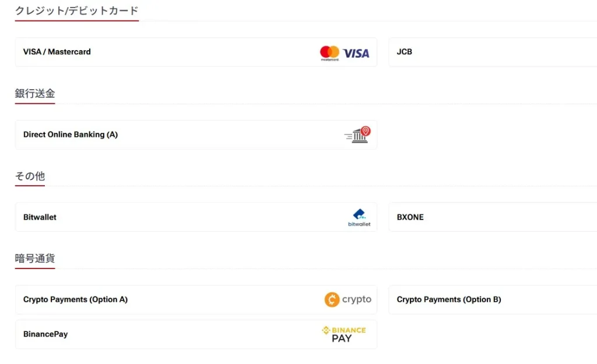Click the Binance Pay logo
This screenshot has width=597, height=364.
point(344,334)
